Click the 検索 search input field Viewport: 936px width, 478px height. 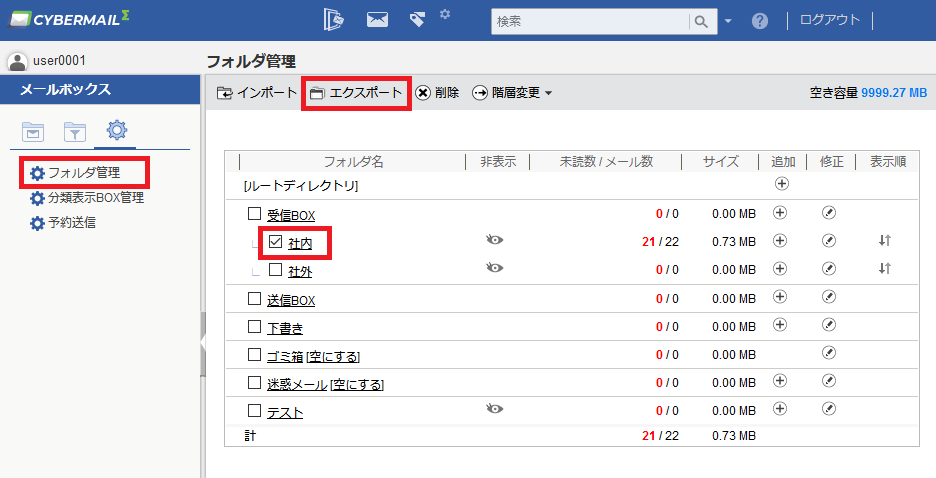tap(590, 21)
